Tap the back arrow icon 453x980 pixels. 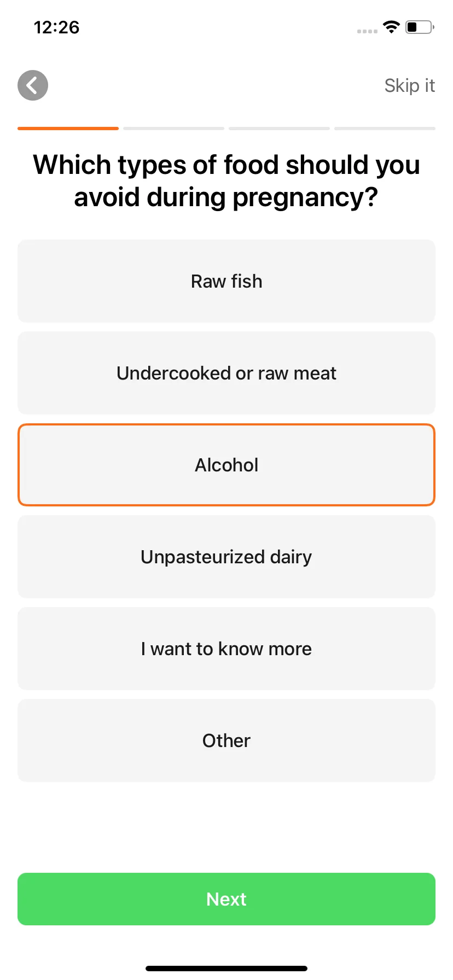[x=33, y=85]
